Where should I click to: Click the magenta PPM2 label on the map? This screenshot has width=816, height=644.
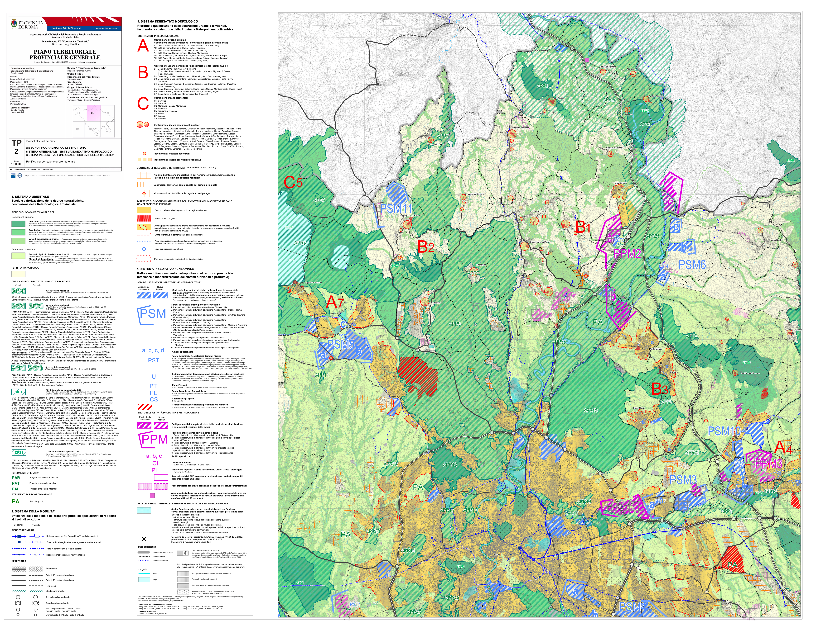(627, 254)
